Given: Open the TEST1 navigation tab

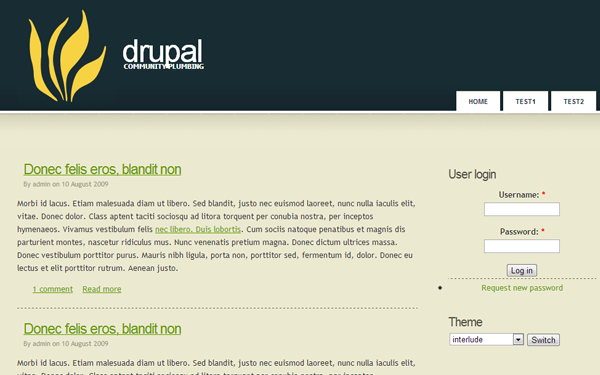Looking at the screenshot, I should click(x=525, y=101).
